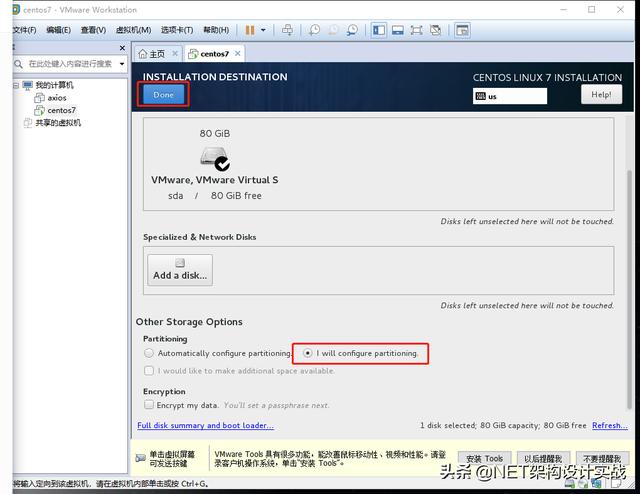Click the keyboard icon in layout box
Screen dimensions: 640x494
click(x=481, y=96)
